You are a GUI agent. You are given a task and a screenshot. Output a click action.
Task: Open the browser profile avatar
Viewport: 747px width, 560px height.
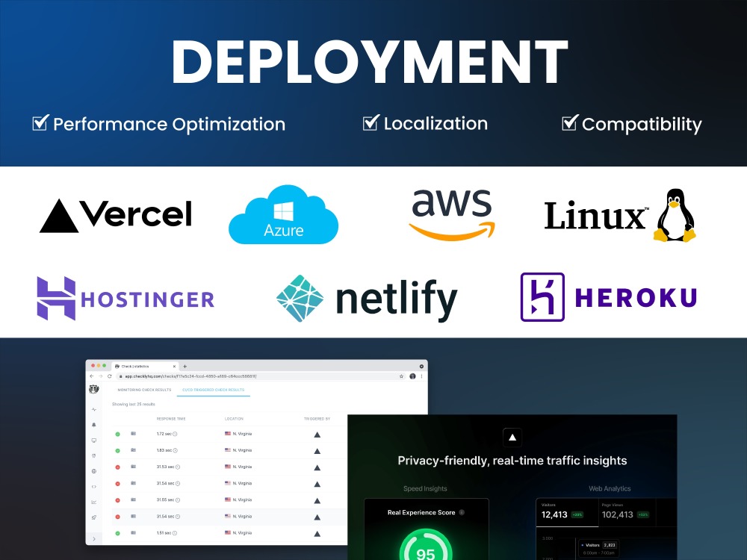412,376
